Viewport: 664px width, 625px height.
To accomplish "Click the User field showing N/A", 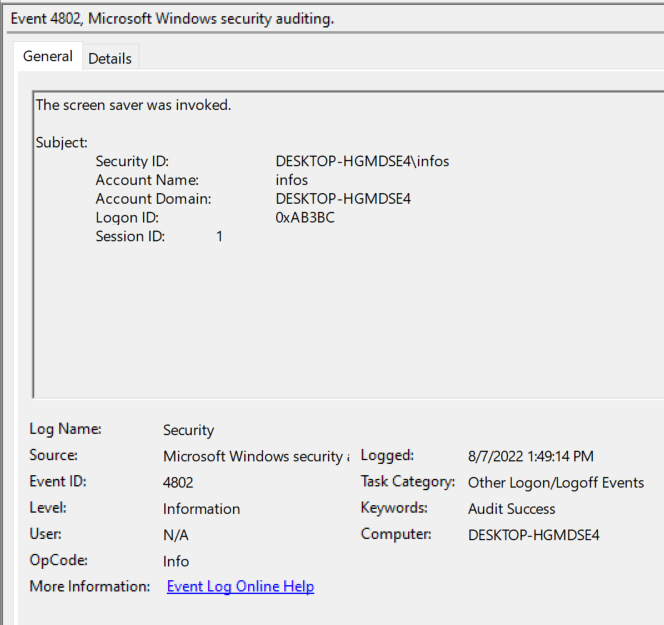I will click(175, 535).
